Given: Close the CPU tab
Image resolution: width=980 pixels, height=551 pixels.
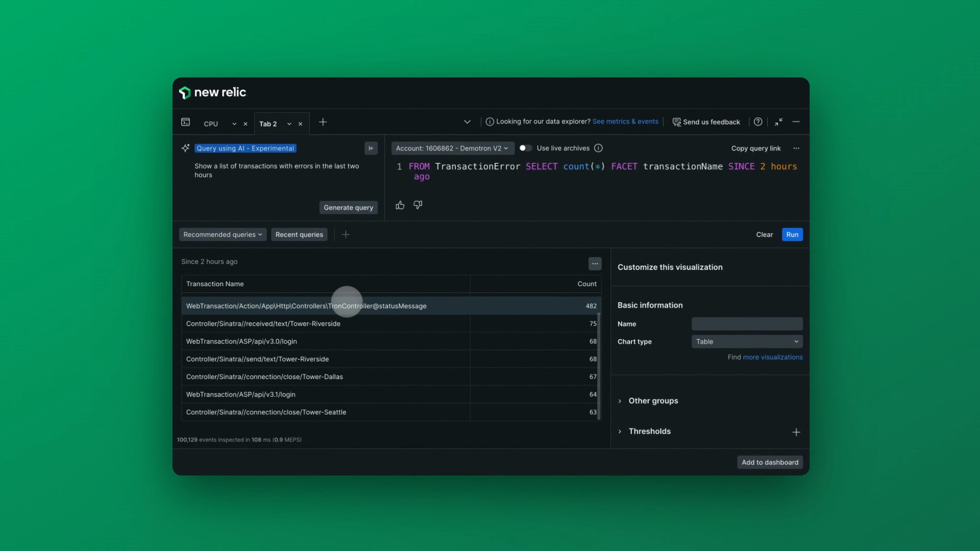Looking at the screenshot, I should point(246,124).
